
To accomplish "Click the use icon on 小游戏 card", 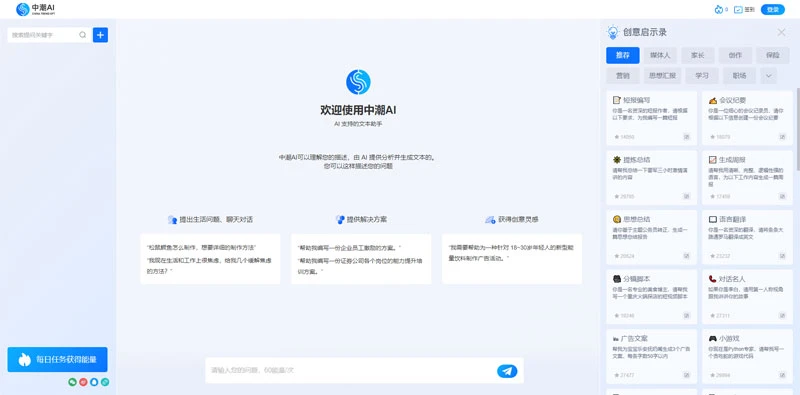I will coord(783,375).
